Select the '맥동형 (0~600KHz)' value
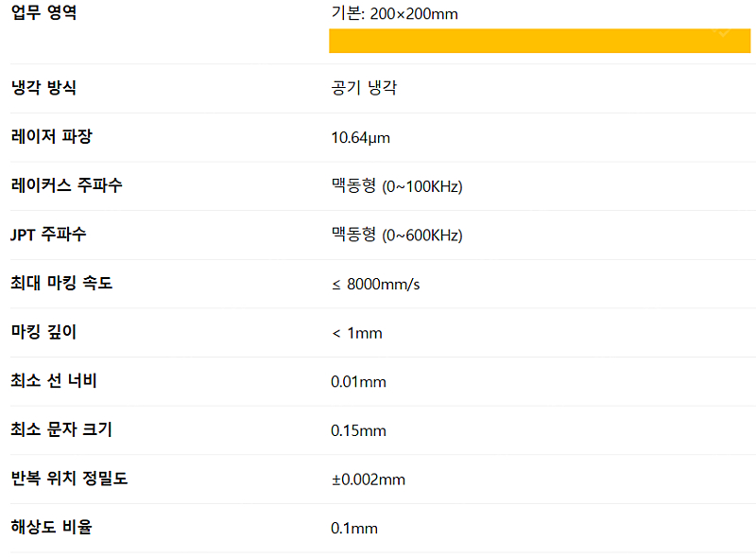 [396, 235]
